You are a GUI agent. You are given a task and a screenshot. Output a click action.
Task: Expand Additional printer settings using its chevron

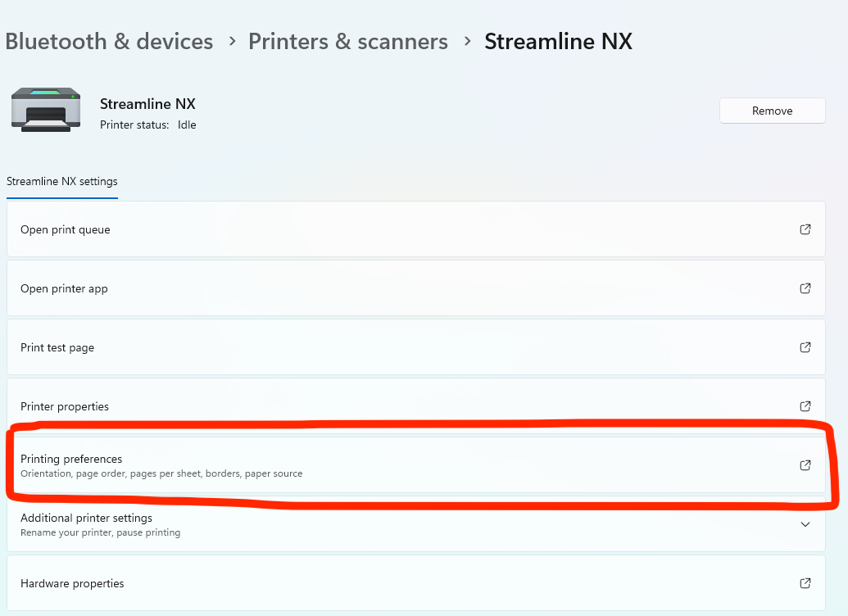coord(805,524)
